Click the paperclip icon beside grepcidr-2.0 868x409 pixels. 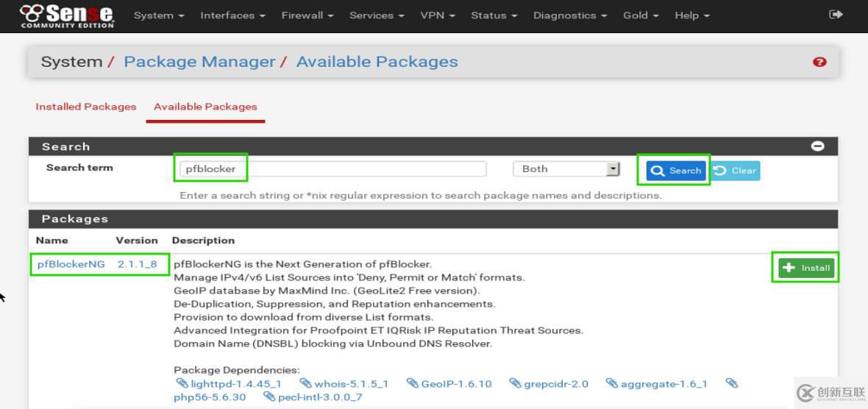coord(516,383)
